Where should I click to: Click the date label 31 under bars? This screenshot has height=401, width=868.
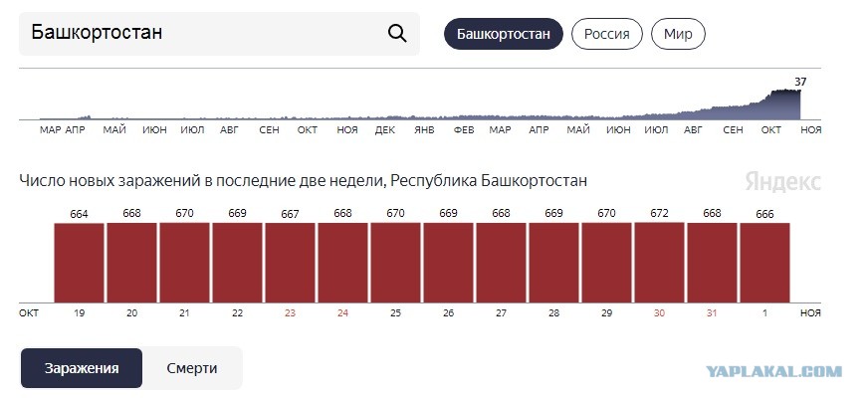(712, 313)
